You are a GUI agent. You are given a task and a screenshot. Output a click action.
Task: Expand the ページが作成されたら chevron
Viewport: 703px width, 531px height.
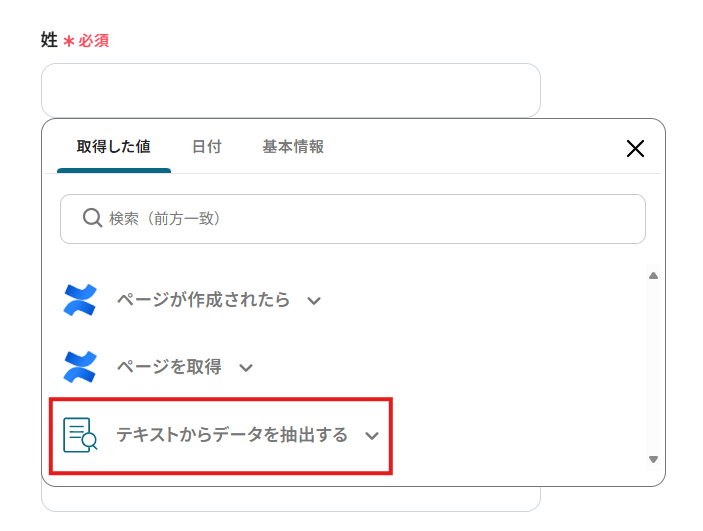point(314,301)
